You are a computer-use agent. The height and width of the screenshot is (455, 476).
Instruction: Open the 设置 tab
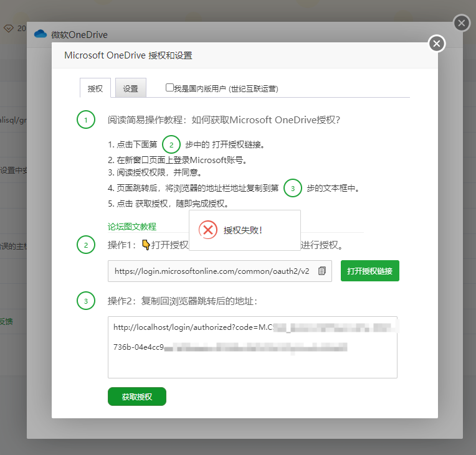tap(131, 88)
